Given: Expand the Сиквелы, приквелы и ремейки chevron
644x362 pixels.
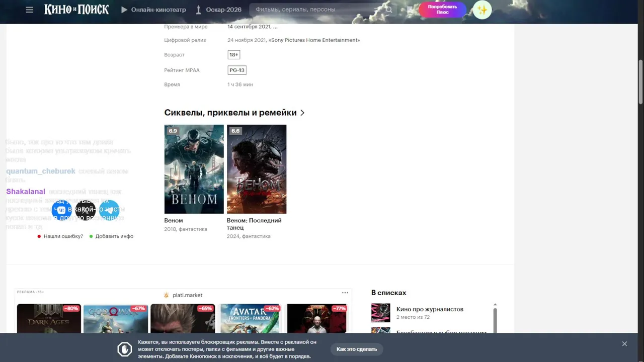Looking at the screenshot, I should coord(302,113).
